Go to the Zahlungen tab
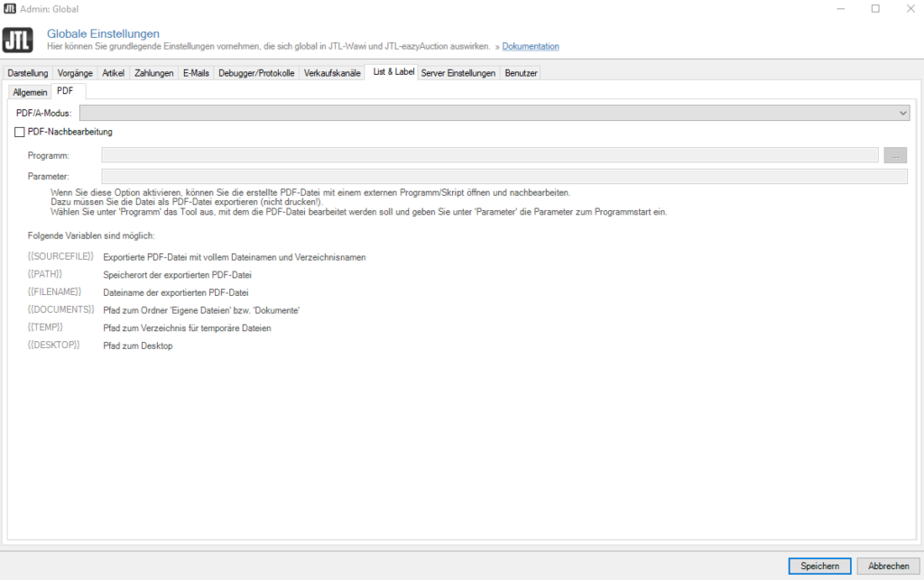This screenshot has height=580, width=924. pyautogui.click(x=153, y=73)
